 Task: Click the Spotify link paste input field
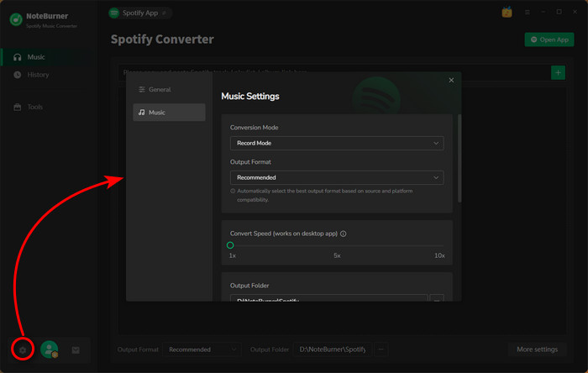(333, 72)
